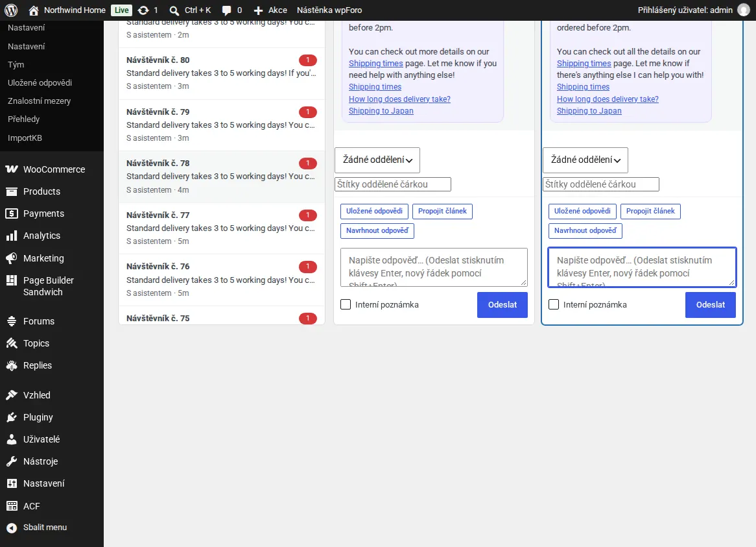Click the comments bubble icon

click(226, 10)
